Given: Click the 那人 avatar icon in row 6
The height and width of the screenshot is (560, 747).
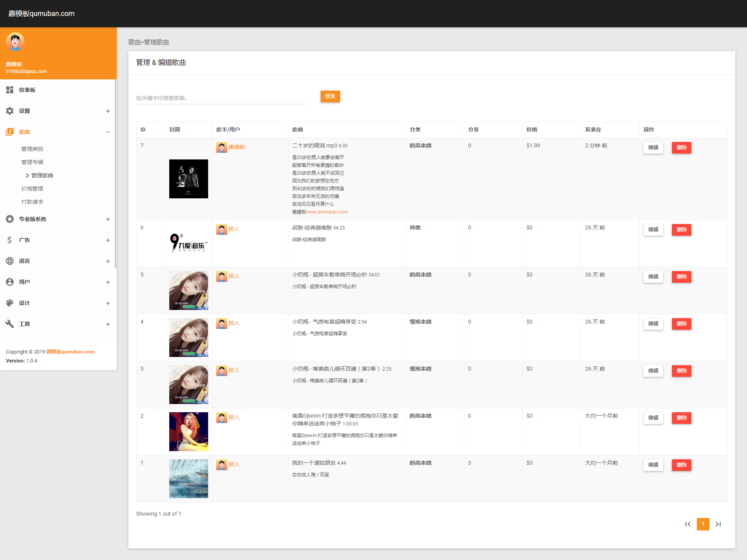Looking at the screenshot, I should [x=221, y=229].
